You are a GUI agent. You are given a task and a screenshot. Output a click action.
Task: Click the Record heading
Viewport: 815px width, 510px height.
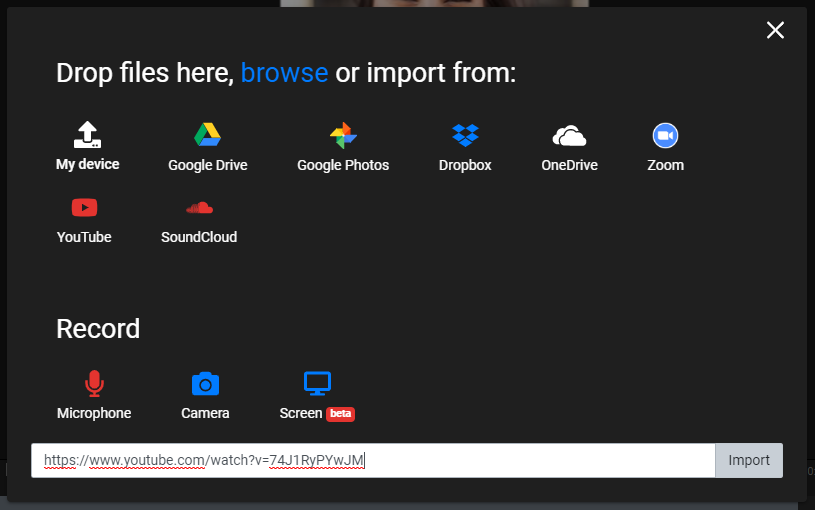tap(98, 329)
